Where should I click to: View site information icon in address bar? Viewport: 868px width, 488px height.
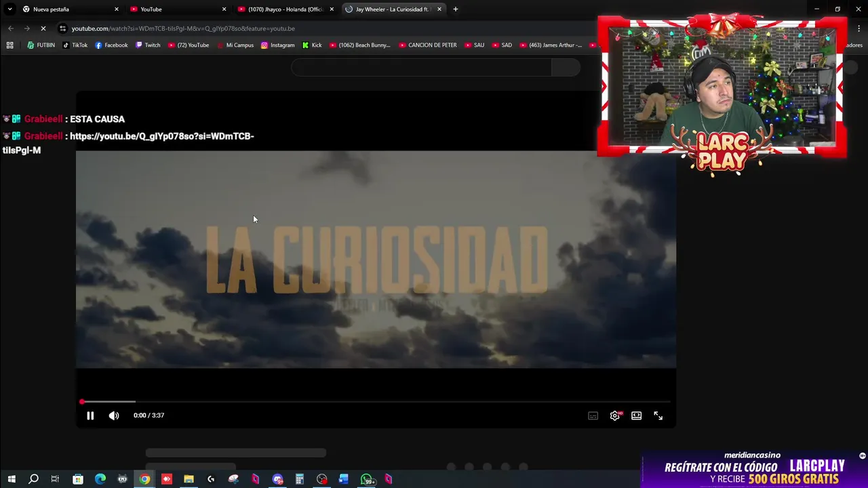coord(62,28)
